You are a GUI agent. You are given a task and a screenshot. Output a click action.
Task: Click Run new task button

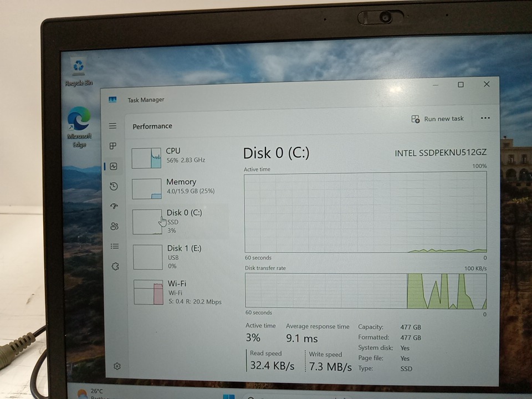pos(437,119)
